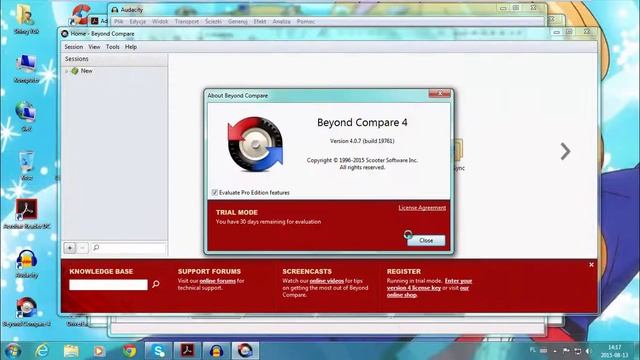
Task: Select the Beyond Compare 4 desktop shortcut
Action: [x=27, y=312]
